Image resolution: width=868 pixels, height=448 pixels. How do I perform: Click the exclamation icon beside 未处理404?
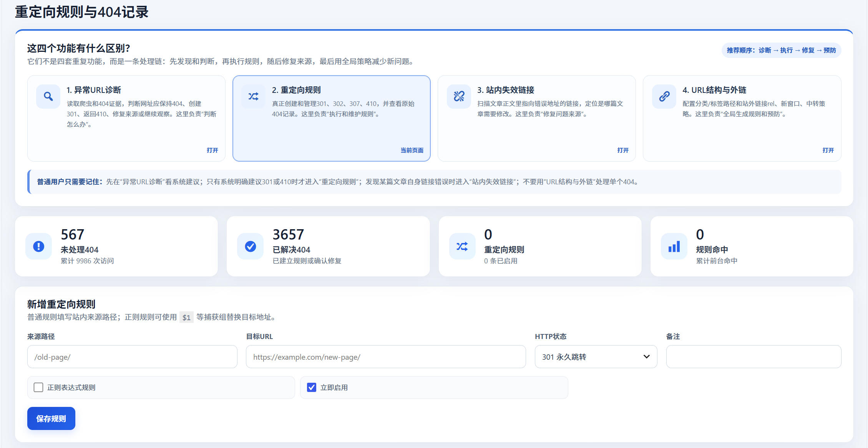(38, 246)
